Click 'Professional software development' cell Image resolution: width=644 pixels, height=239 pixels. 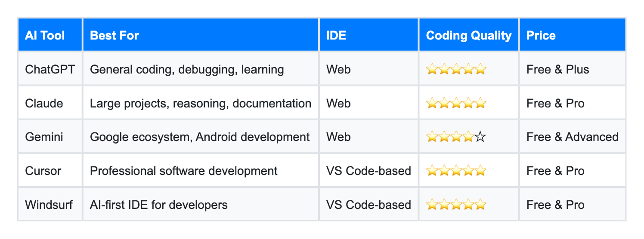click(201, 171)
